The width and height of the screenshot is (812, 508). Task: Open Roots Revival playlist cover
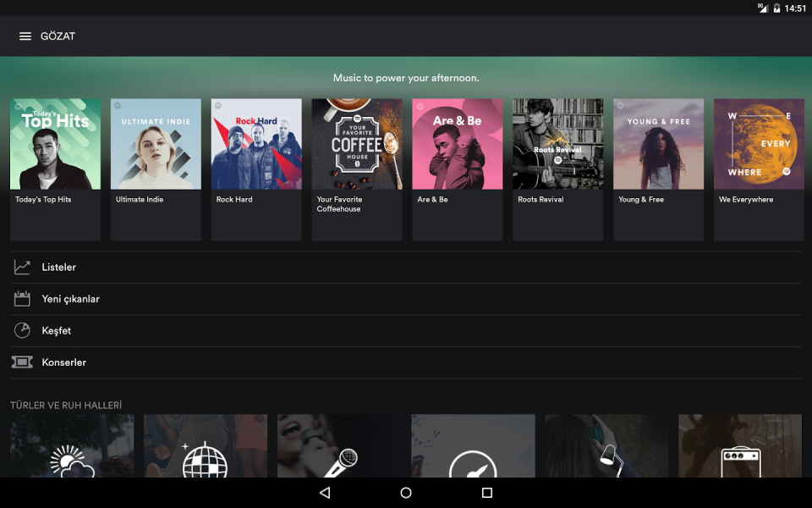click(x=557, y=144)
